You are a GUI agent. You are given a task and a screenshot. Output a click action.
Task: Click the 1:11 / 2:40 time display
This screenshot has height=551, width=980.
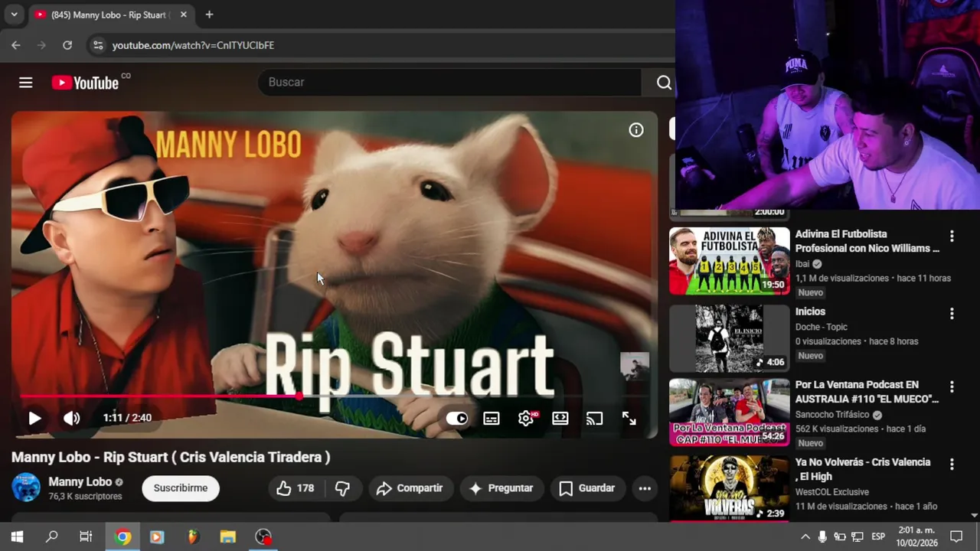127,418
